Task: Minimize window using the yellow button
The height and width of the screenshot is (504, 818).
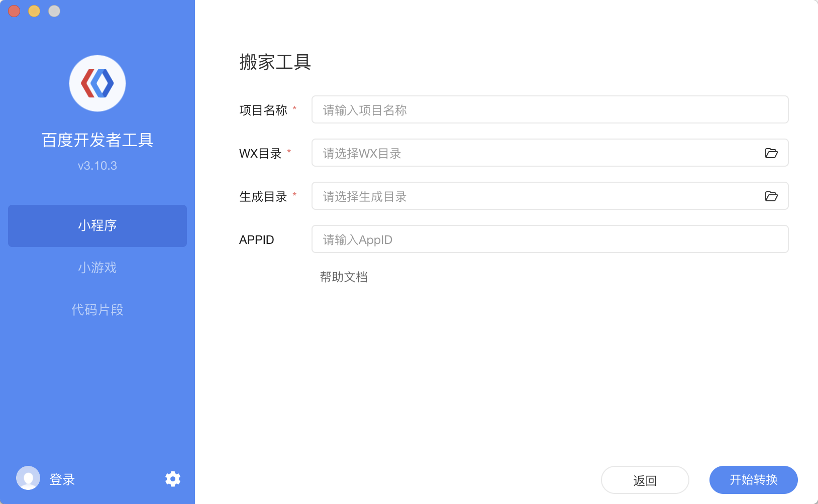Action: (x=34, y=11)
